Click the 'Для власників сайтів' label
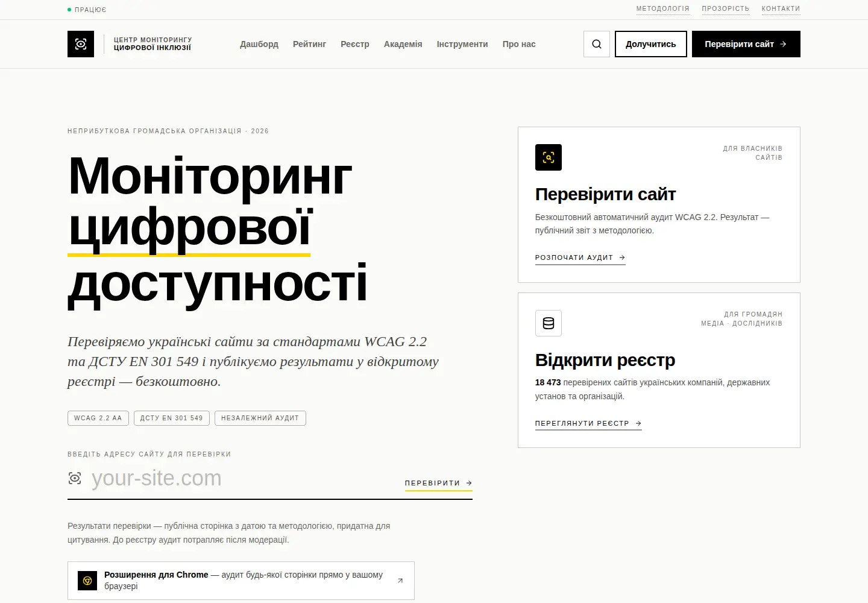Viewport: 868px width, 603px height. (x=753, y=153)
